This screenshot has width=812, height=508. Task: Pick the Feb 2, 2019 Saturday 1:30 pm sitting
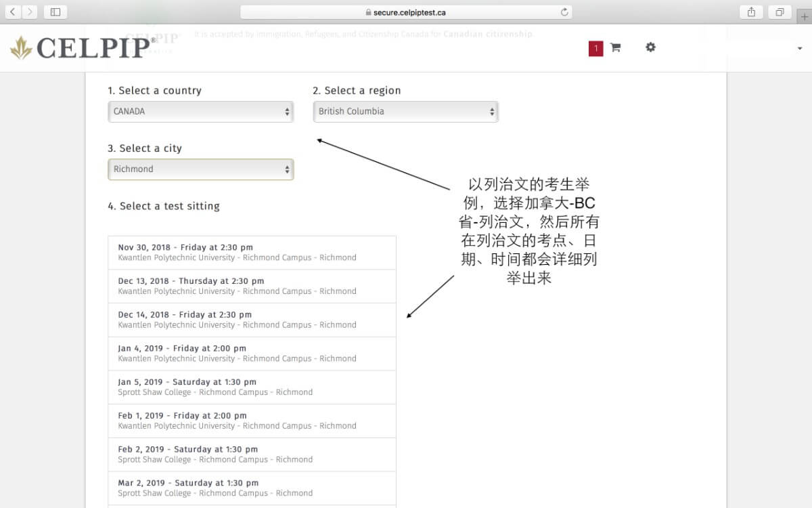coord(252,454)
